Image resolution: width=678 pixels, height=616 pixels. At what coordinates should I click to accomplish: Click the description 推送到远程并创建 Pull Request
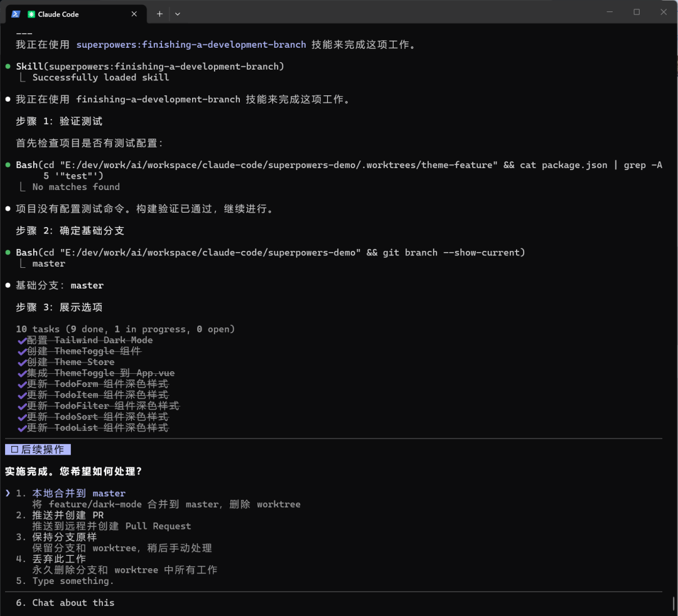click(112, 526)
